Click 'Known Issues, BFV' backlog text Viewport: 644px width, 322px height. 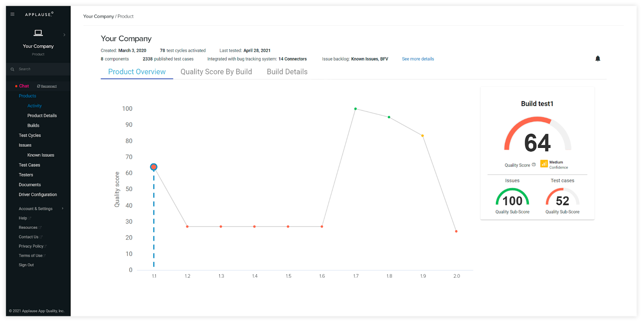point(369,59)
